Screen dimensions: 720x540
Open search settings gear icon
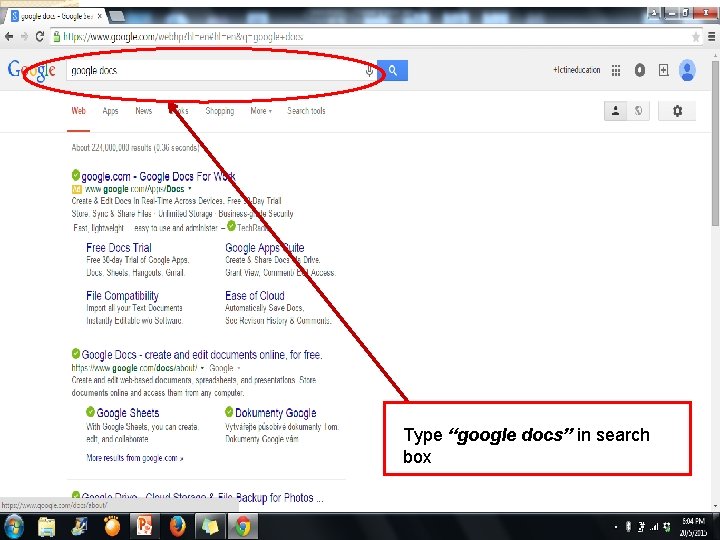[677, 111]
